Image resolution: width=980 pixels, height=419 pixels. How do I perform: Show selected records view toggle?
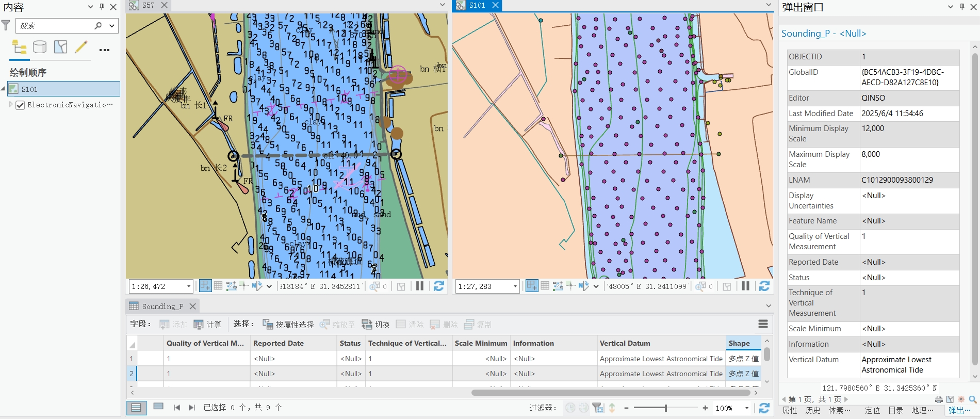158,407
